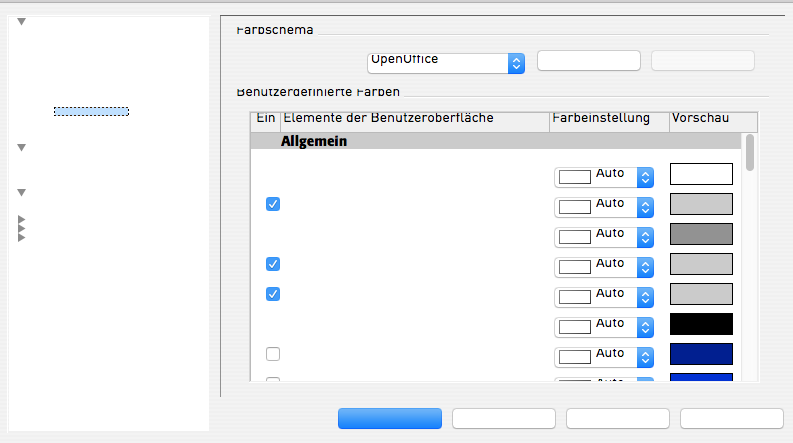Open the OpenOffice color scheme dropdown
The height and width of the screenshot is (443, 793).
click(x=516, y=62)
